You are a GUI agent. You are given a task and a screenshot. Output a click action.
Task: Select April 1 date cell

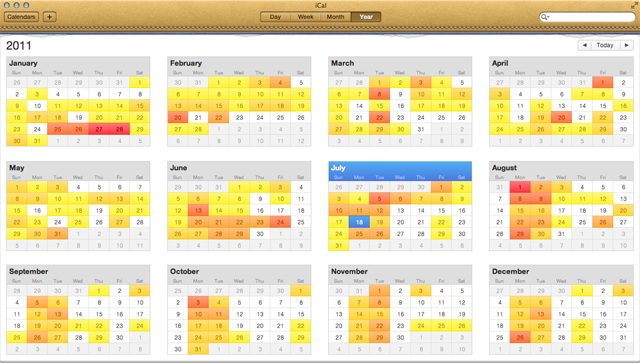pos(602,82)
